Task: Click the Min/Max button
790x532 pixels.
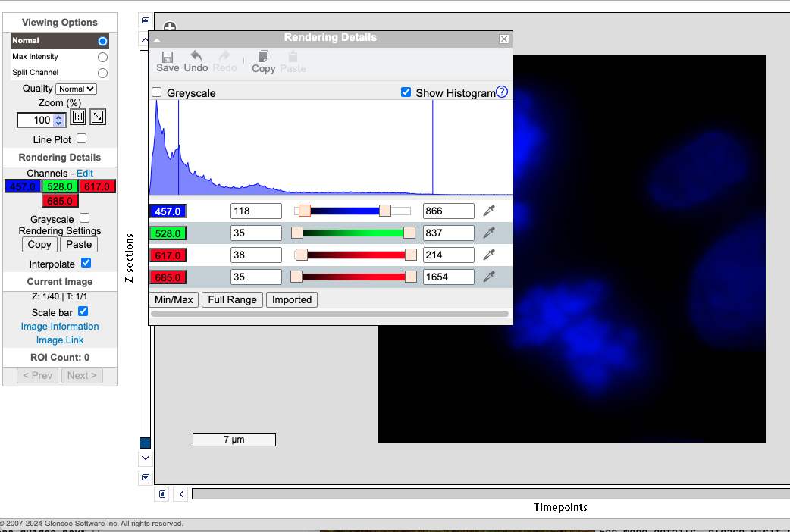Action: (x=174, y=299)
